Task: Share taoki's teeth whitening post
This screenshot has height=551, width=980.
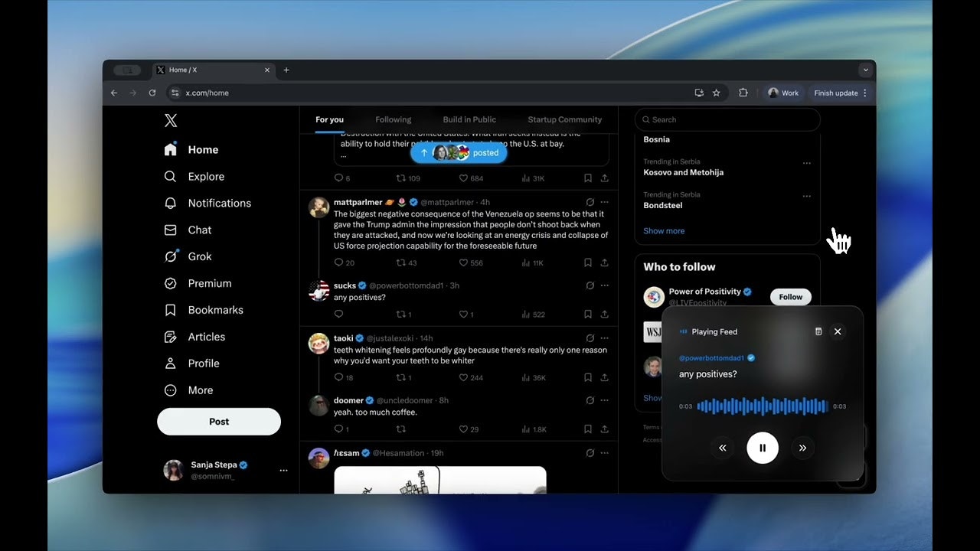Action: point(604,378)
